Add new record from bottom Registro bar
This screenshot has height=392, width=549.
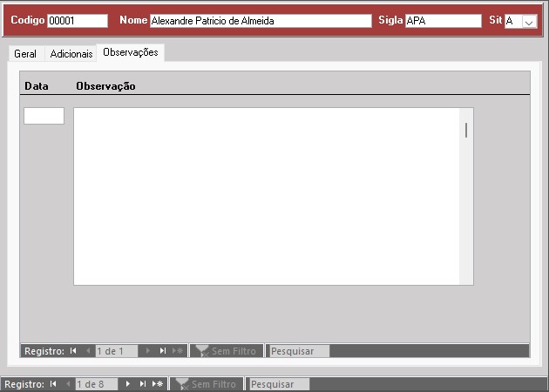pos(158,384)
